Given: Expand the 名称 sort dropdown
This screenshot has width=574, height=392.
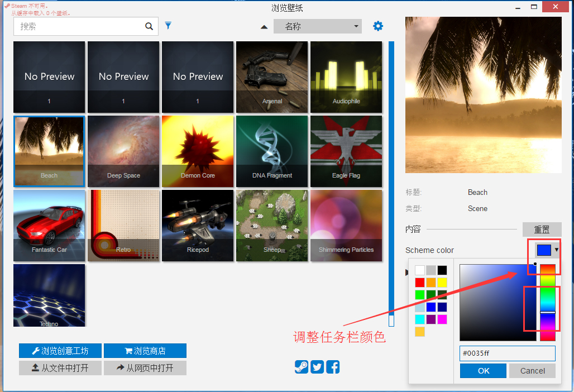Looking at the screenshot, I should coord(317,26).
